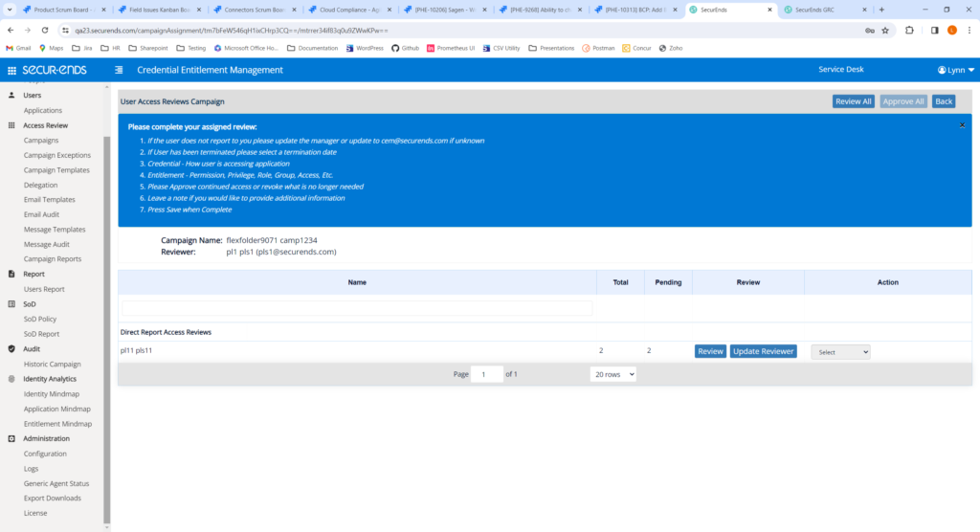Open the Prometheus UI bookmark

[451, 48]
